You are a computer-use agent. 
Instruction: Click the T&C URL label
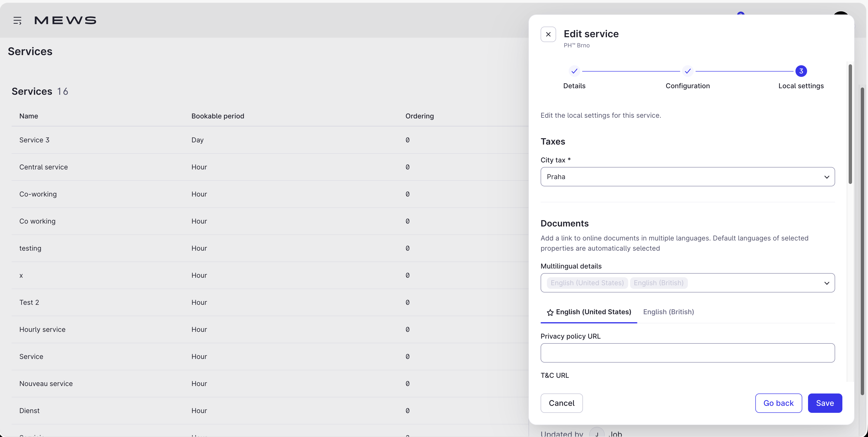[555, 375]
